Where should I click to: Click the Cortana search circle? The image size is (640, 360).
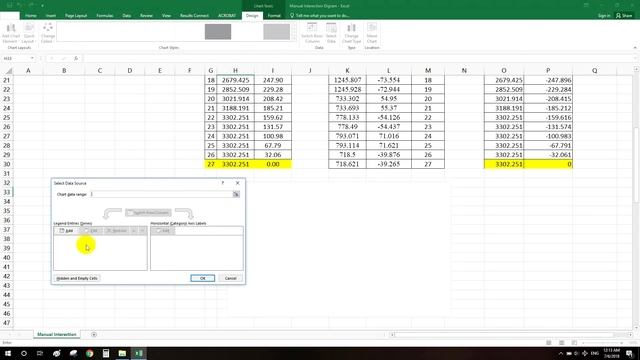[x=24, y=353]
